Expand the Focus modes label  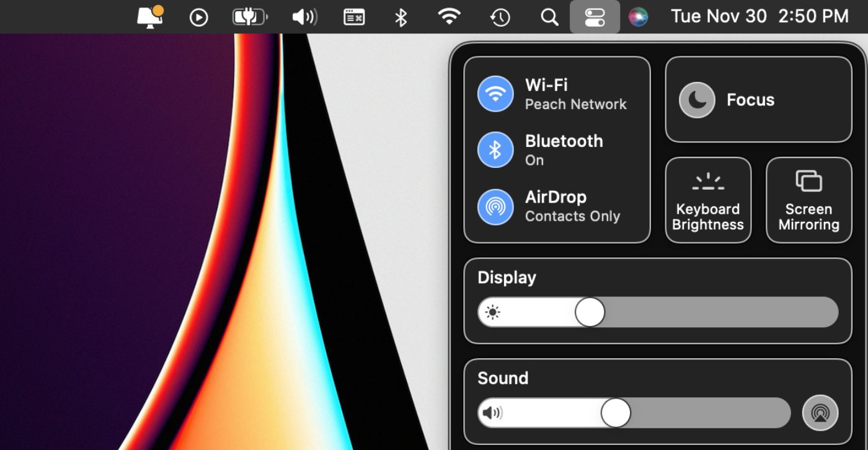(x=750, y=100)
